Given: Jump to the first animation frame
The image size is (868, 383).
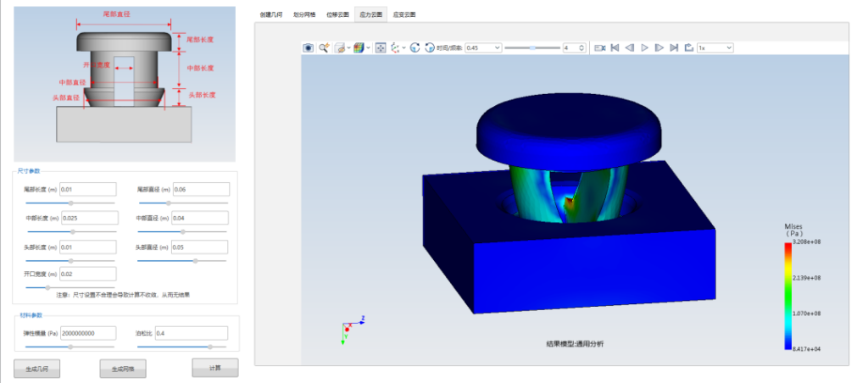Looking at the screenshot, I should tap(615, 48).
